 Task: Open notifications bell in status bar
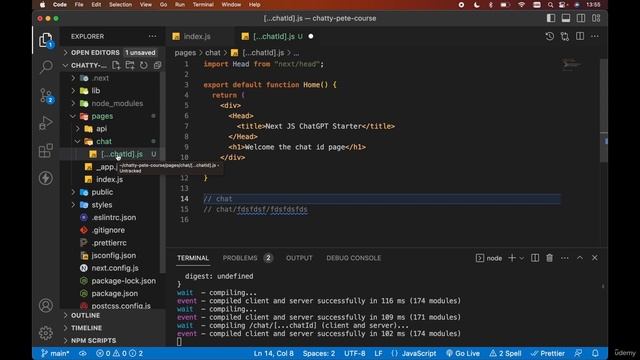[x=595, y=353]
